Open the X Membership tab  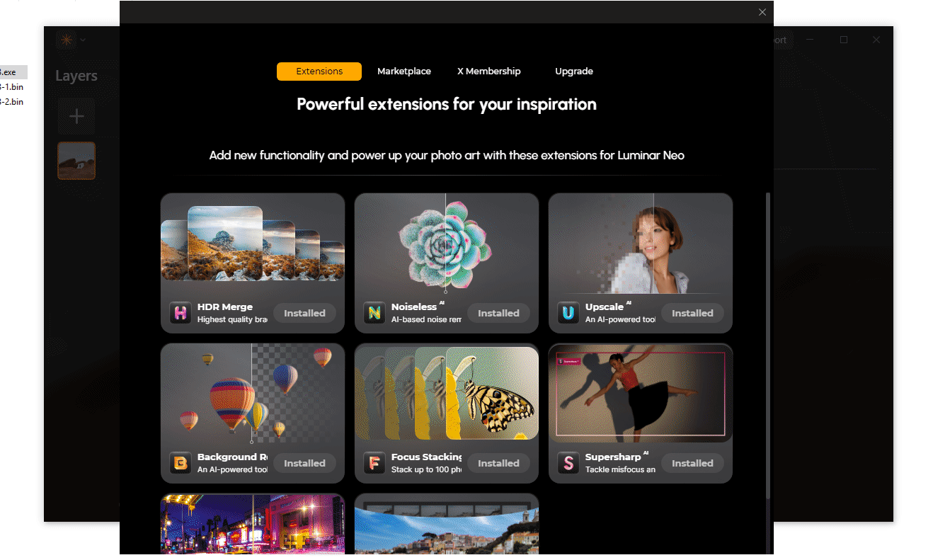[x=489, y=72]
